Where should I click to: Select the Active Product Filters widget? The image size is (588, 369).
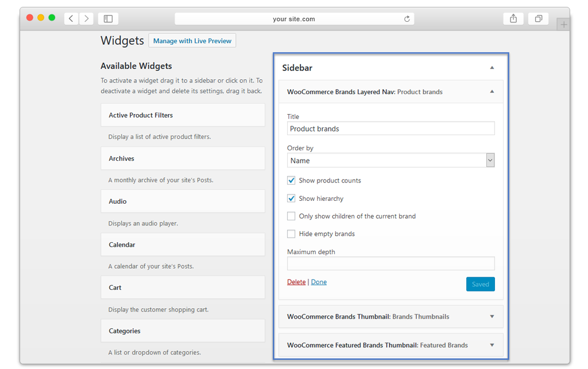183,115
